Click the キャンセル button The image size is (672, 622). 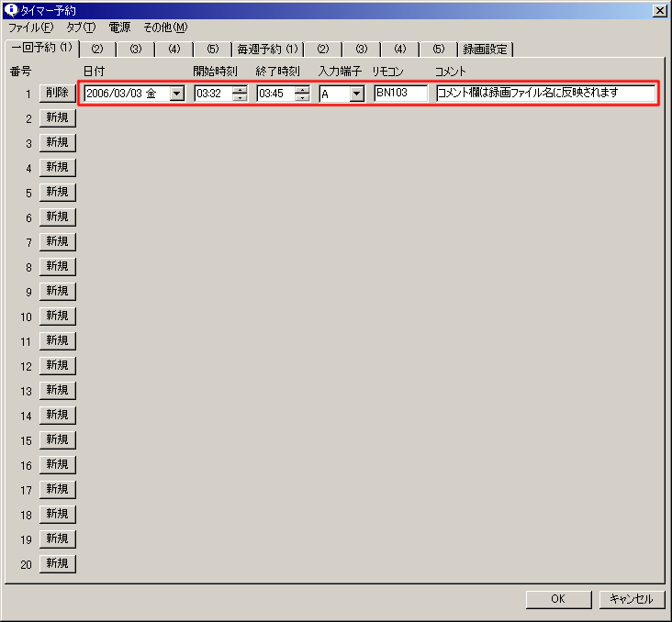pyautogui.click(x=631, y=599)
